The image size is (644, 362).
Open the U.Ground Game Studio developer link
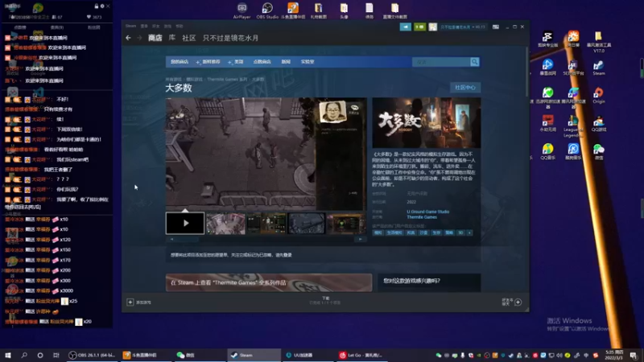pyautogui.click(x=428, y=212)
